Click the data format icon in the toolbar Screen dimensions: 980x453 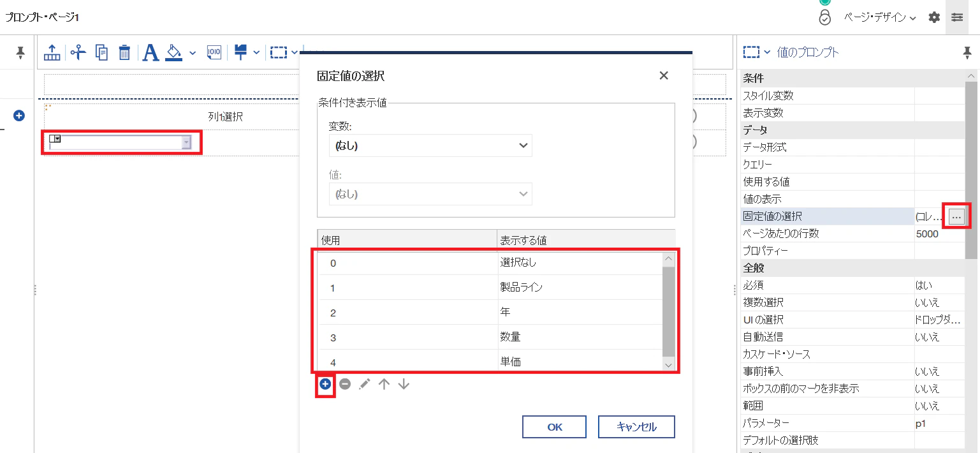tap(214, 52)
